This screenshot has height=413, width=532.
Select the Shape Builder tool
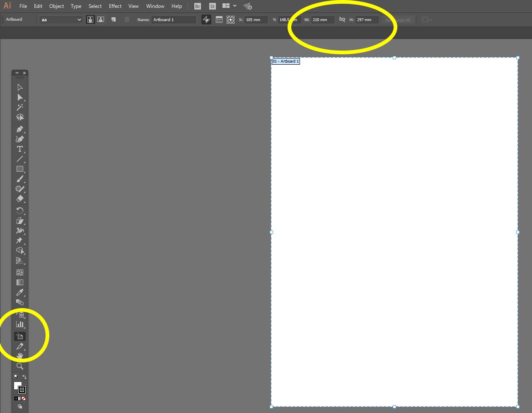click(19, 251)
